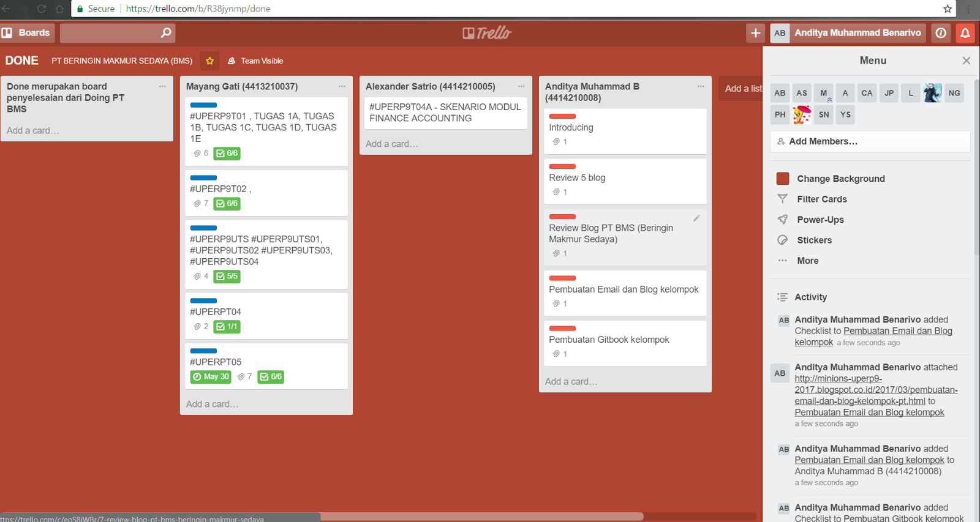
Task: Click member avatar JP
Action: pyautogui.click(x=889, y=93)
